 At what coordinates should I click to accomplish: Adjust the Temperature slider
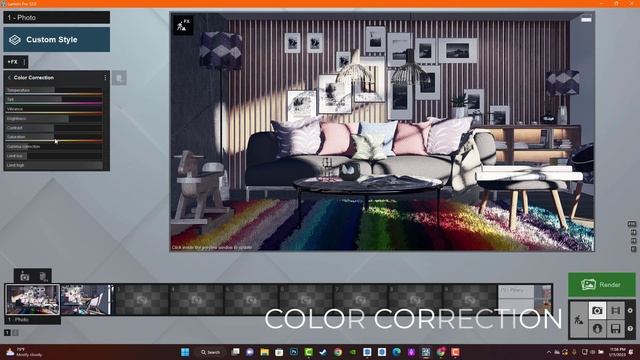pyautogui.click(x=54, y=90)
